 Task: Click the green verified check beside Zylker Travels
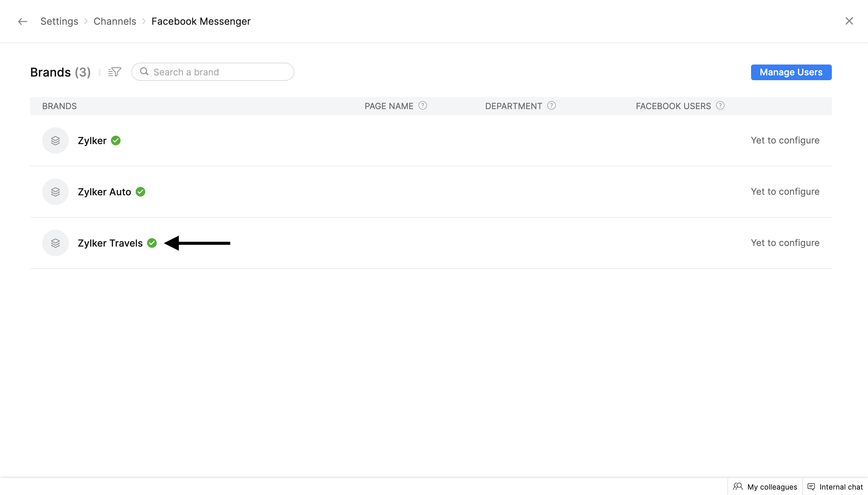coord(152,243)
